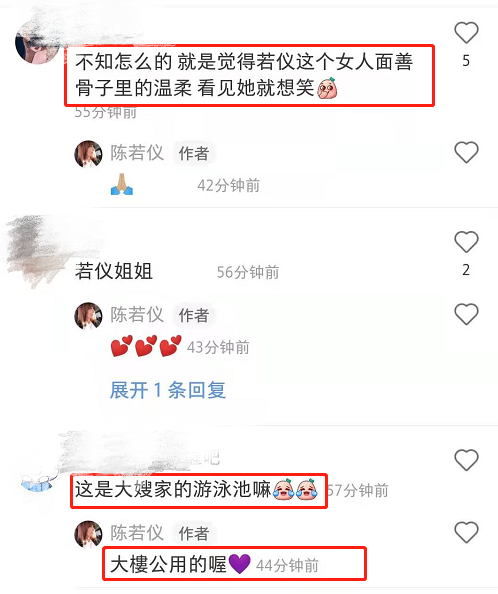Like the 大樓公用的喔 reply
Viewport: 498px width, 594px height.
466,532
